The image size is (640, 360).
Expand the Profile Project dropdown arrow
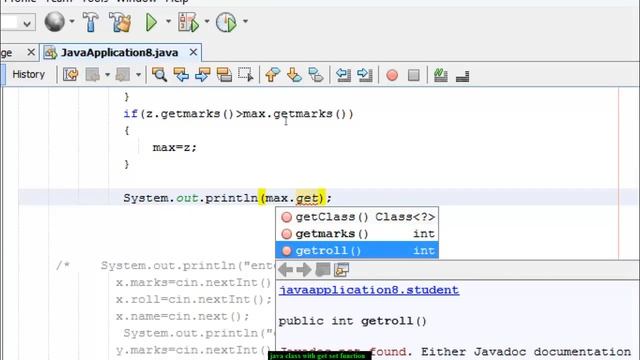tap(245, 21)
